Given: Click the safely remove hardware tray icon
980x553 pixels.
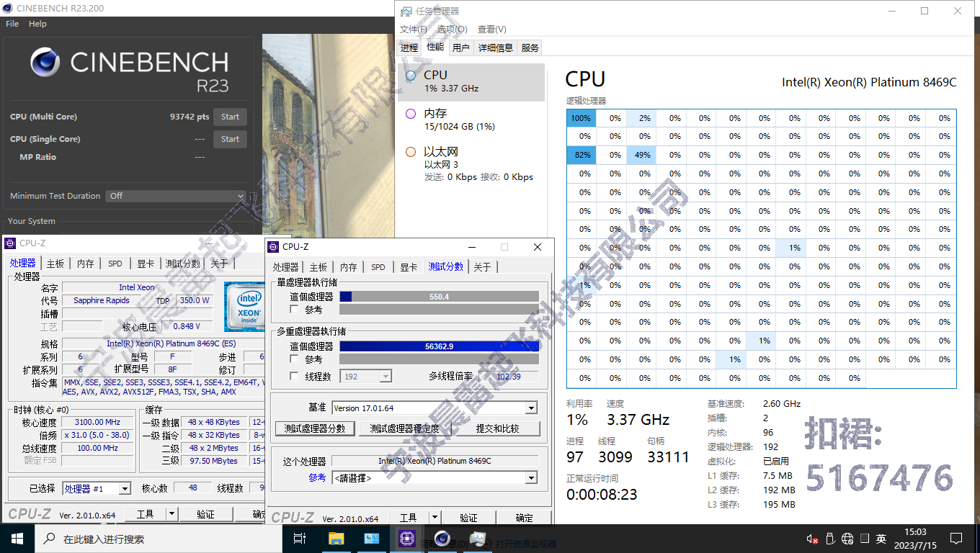Looking at the screenshot, I should (x=830, y=538).
